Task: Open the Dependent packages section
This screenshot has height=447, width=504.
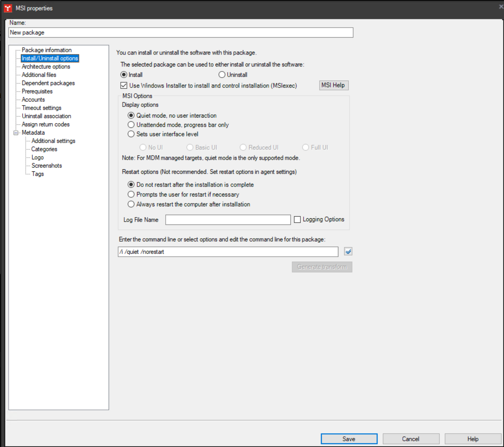Action: coord(48,83)
